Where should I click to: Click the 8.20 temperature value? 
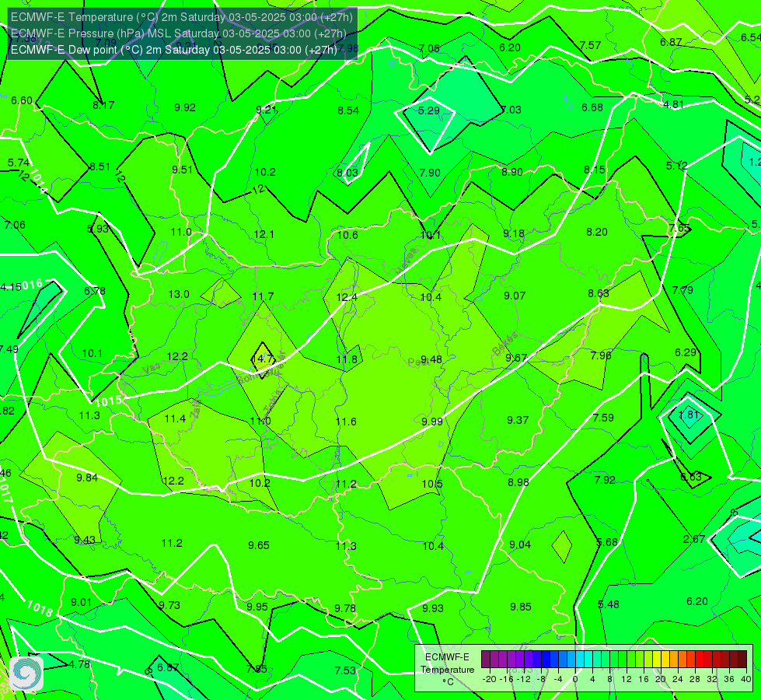[x=596, y=233]
